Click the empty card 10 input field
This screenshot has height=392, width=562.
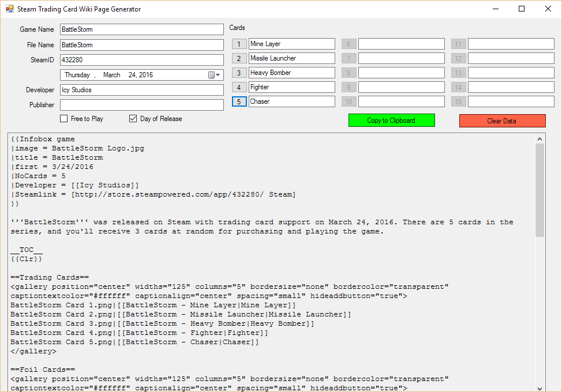click(402, 101)
